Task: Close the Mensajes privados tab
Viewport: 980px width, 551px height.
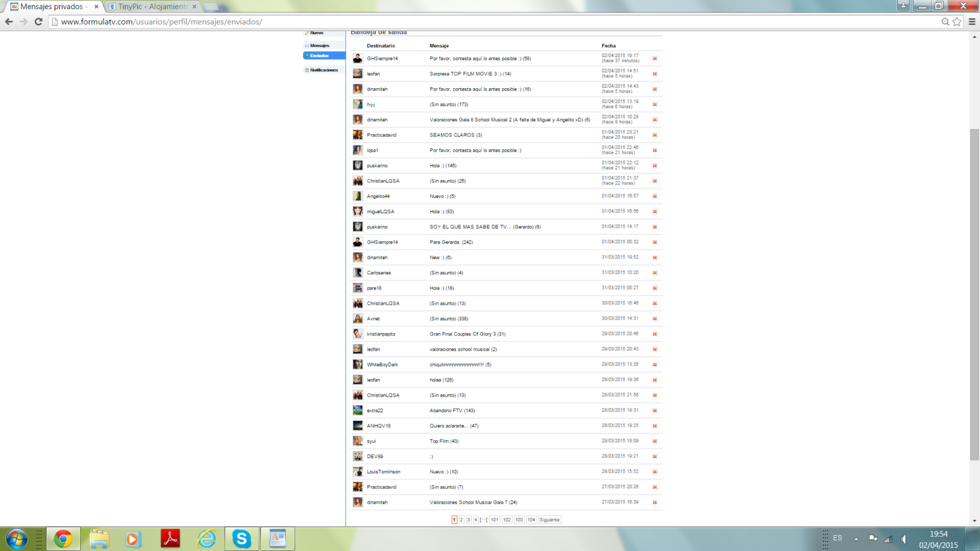Action: pyautogui.click(x=96, y=7)
